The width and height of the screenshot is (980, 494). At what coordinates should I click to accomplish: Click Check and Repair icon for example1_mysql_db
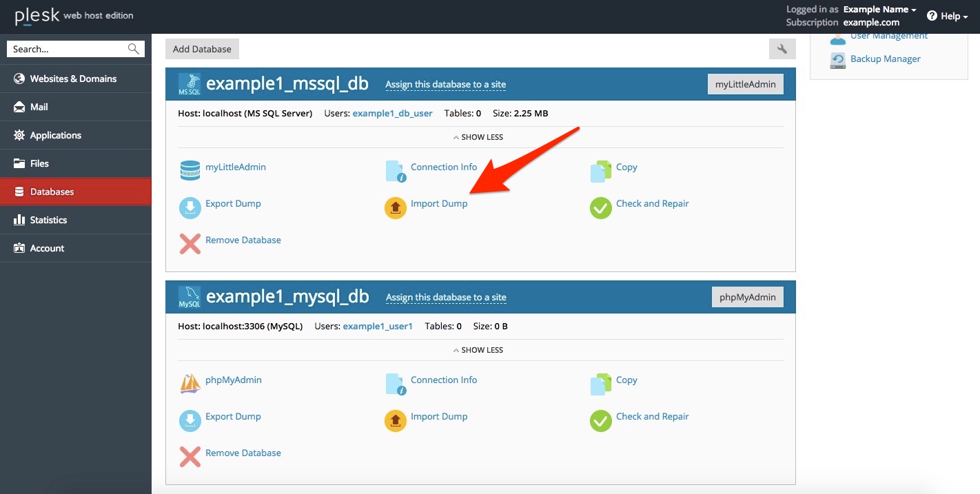(601, 420)
